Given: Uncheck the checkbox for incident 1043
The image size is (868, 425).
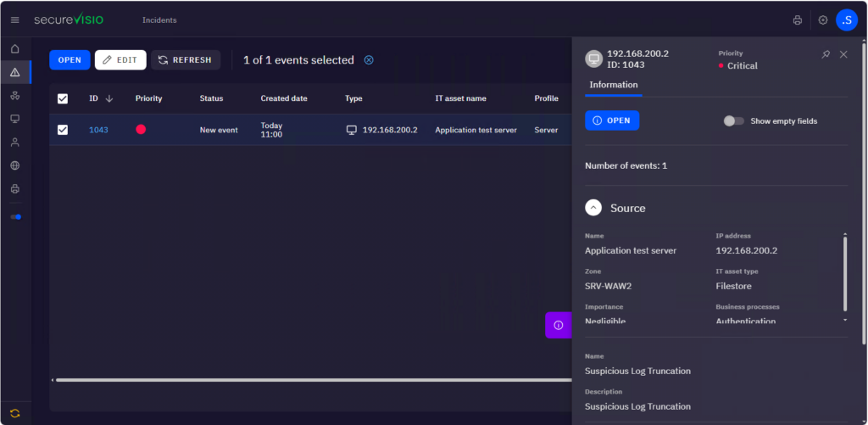Looking at the screenshot, I should tap(63, 130).
